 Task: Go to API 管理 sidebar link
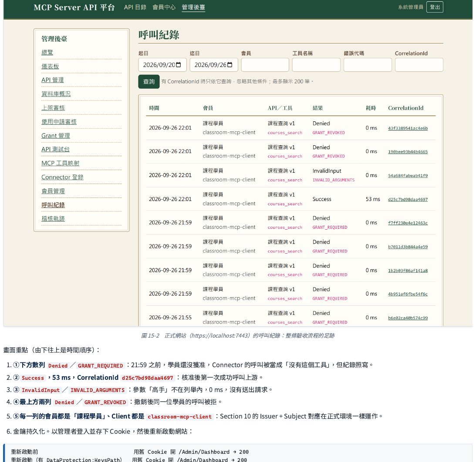point(53,80)
